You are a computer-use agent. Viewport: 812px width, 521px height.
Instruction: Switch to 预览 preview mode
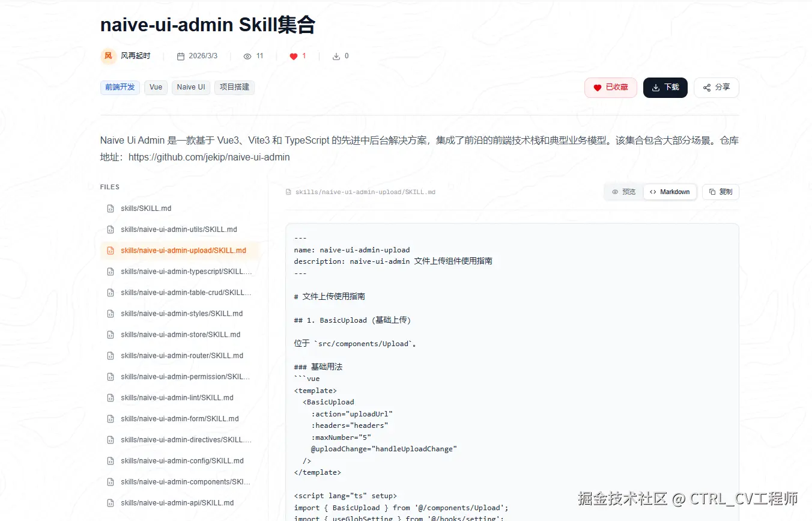click(x=623, y=192)
